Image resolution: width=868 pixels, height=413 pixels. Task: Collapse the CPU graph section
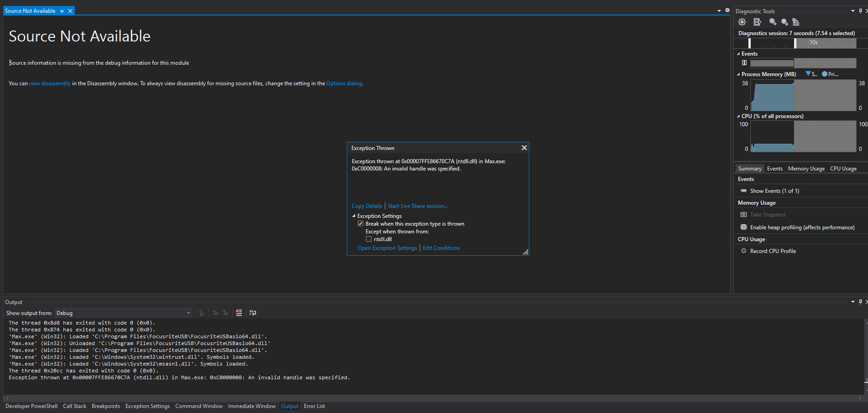coord(738,116)
